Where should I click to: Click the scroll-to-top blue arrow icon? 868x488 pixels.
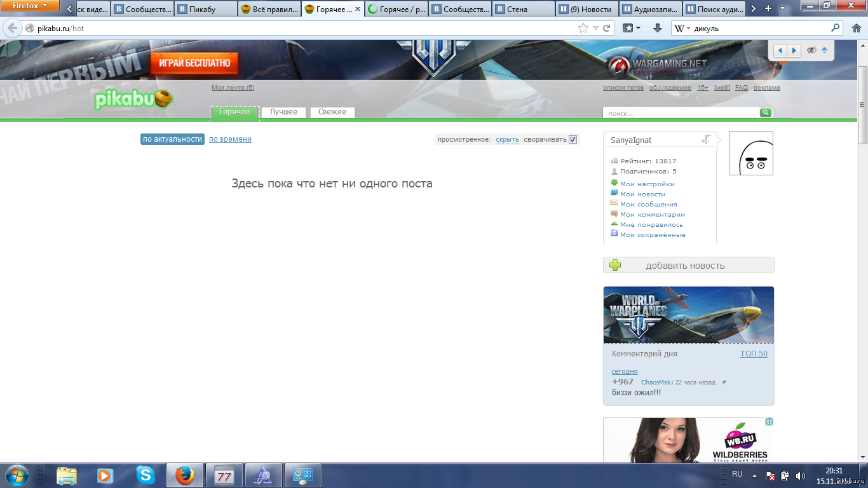(x=824, y=50)
